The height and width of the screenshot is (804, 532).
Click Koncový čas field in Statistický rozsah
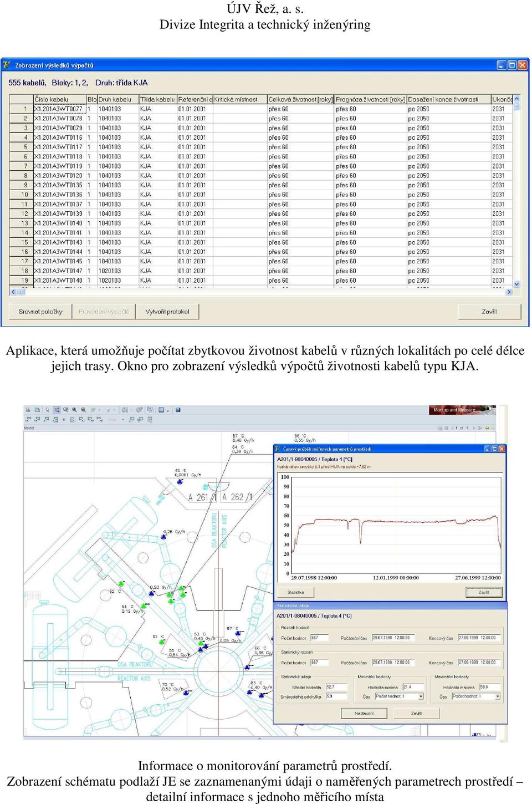[x=479, y=663]
